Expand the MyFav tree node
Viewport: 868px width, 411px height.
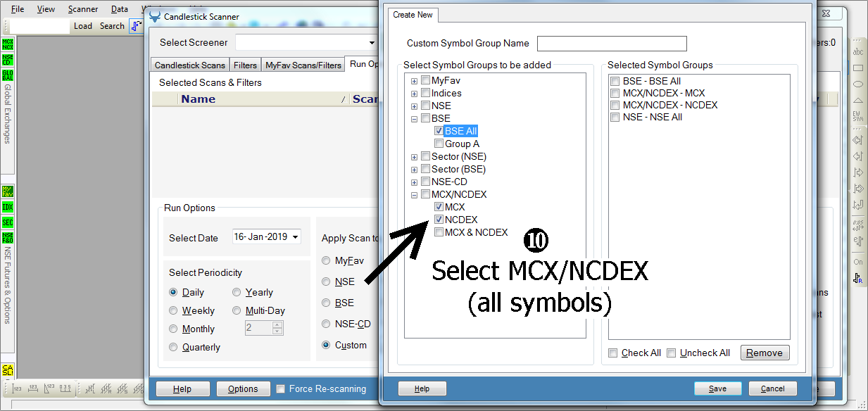[415, 81]
